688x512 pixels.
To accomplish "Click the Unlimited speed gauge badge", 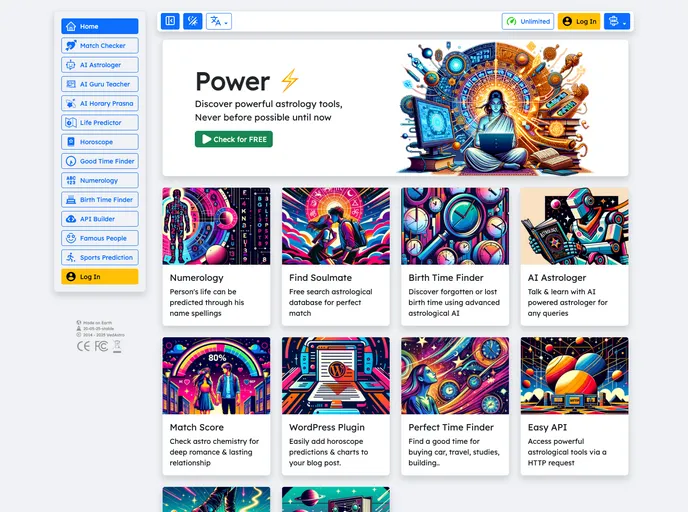I will (527, 21).
